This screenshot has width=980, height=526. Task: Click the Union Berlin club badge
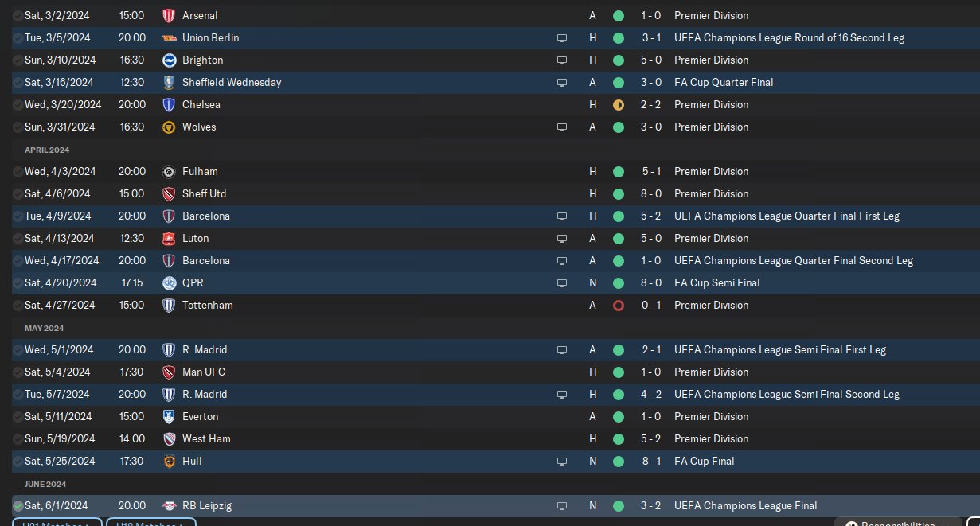click(168, 37)
